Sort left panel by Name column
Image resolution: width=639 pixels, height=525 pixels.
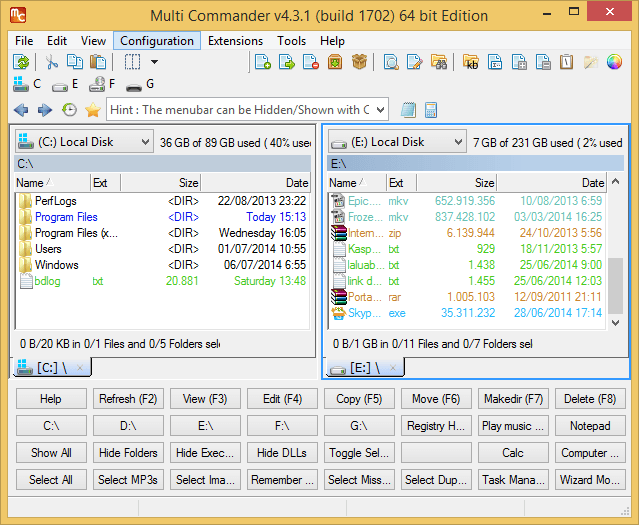(x=52, y=183)
